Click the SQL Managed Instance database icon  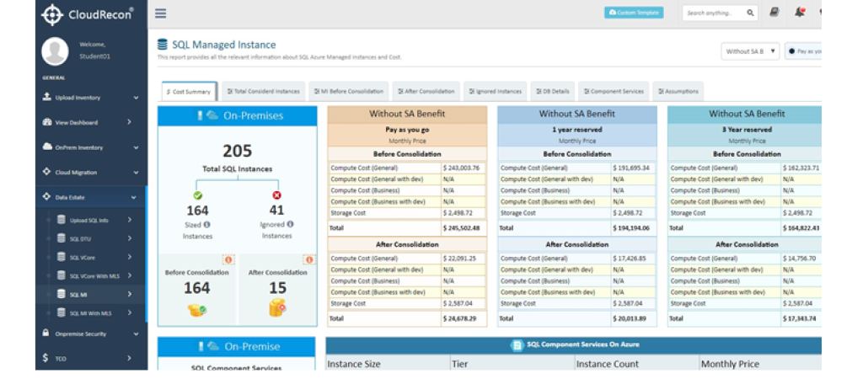coord(162,45)
